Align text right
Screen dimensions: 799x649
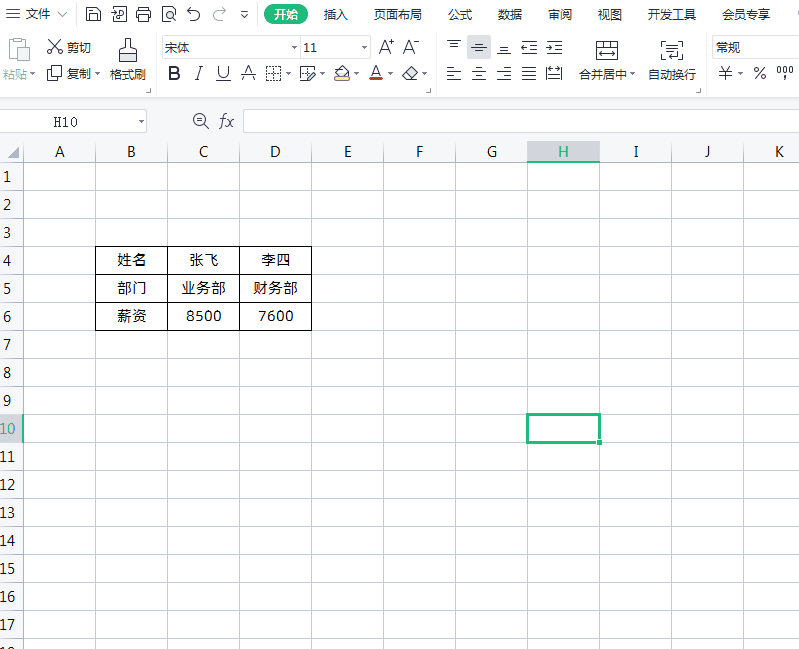pyautogui.click(x=504, y=74)
